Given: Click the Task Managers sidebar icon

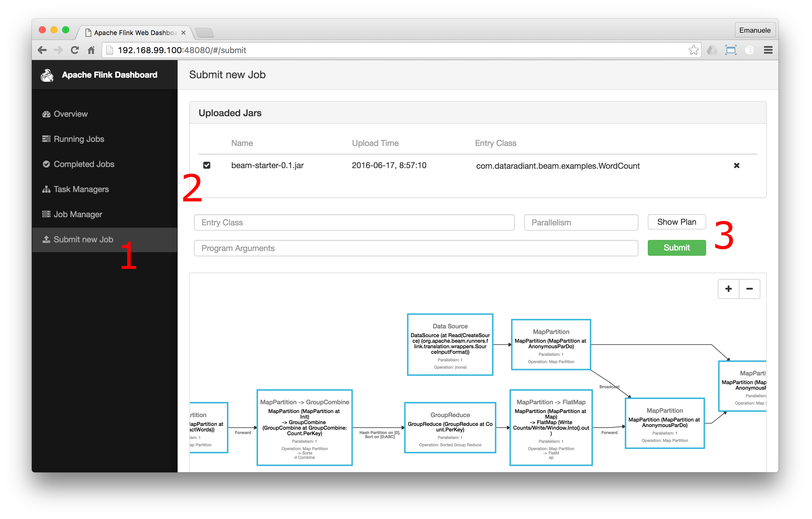Looking at the screenshot, I should [x=47, y=189].
